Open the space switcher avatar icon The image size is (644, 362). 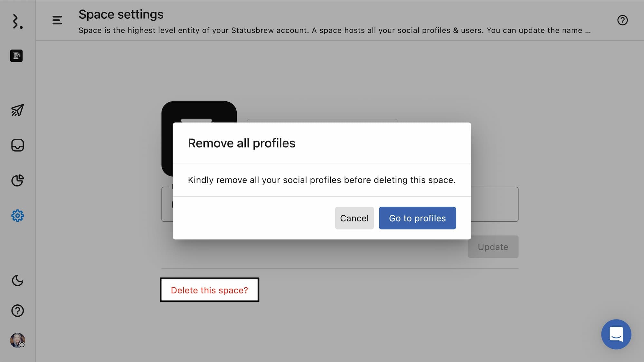[x=16, y=56]
